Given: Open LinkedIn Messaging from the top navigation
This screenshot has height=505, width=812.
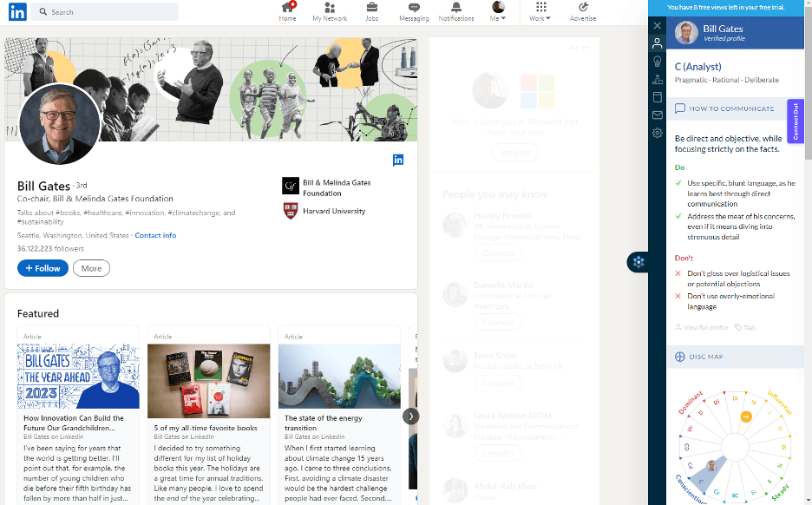Looking at the screenshot, I should click(x=414, y=12).
